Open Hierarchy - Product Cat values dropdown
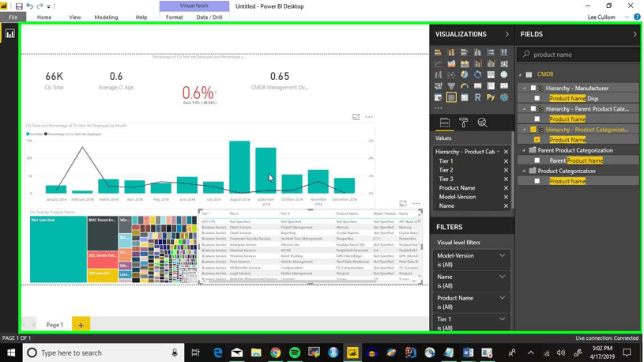The width and height of the screenshot is (644, 362). (498, 152)
